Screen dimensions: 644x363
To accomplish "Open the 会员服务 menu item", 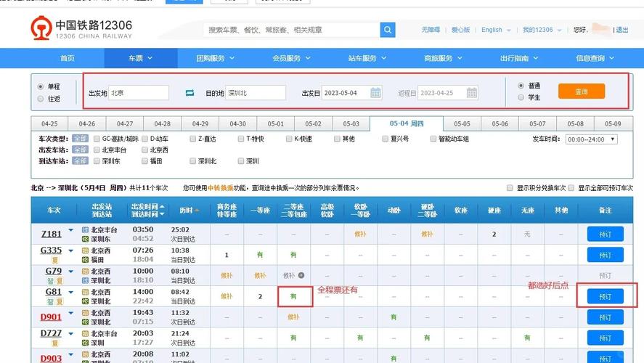I will 291,58.
